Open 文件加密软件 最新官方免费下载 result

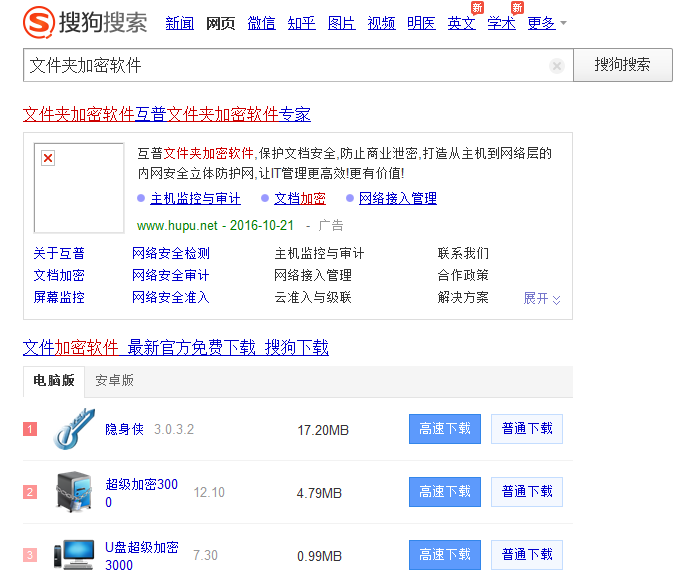click(x=176, y=348)
